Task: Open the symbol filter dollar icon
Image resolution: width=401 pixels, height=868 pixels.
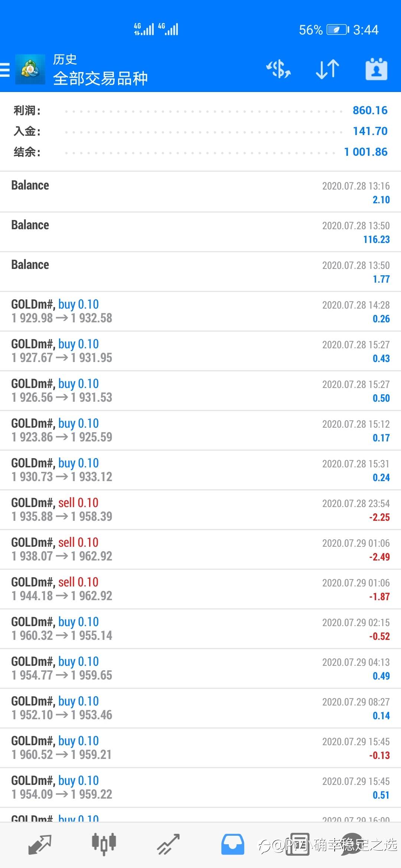Action: coord(278,69)
